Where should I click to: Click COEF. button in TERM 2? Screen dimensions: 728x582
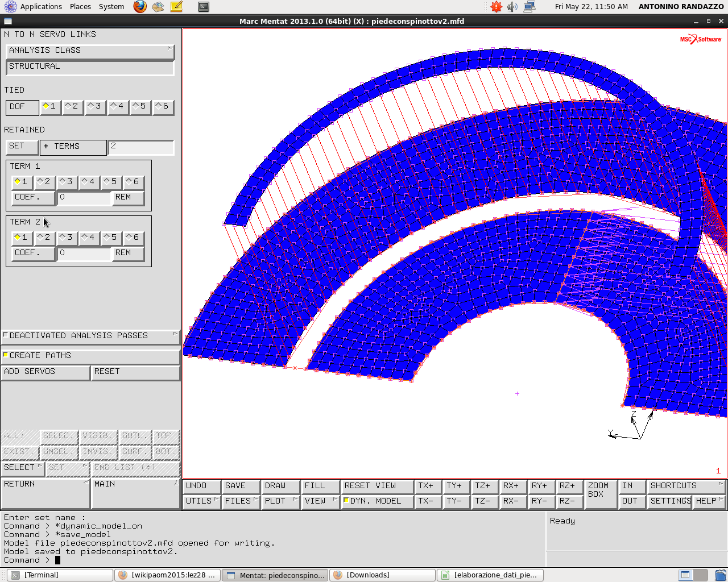[x=33, y=253]
